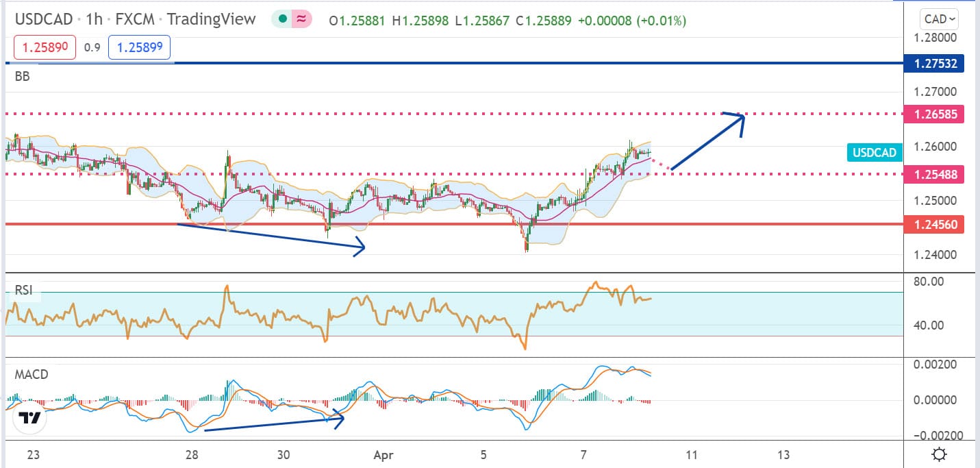This screenshot has height=468, width=980.
Task: Select the blue 1.27532 horizontal line label
Action: tap(934, 64)
